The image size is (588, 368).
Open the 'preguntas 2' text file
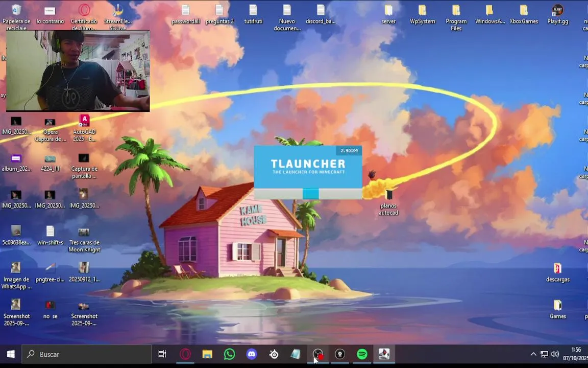pos(219,15)
